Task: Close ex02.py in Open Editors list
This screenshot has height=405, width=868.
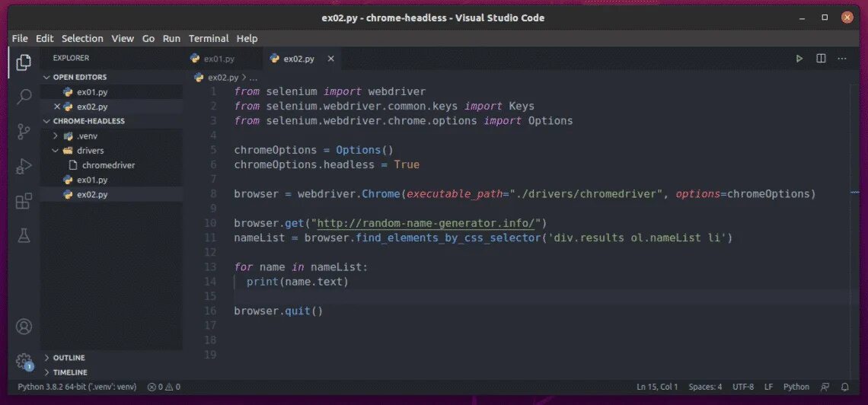Action: pyautogui.click(x=57, y=107)
